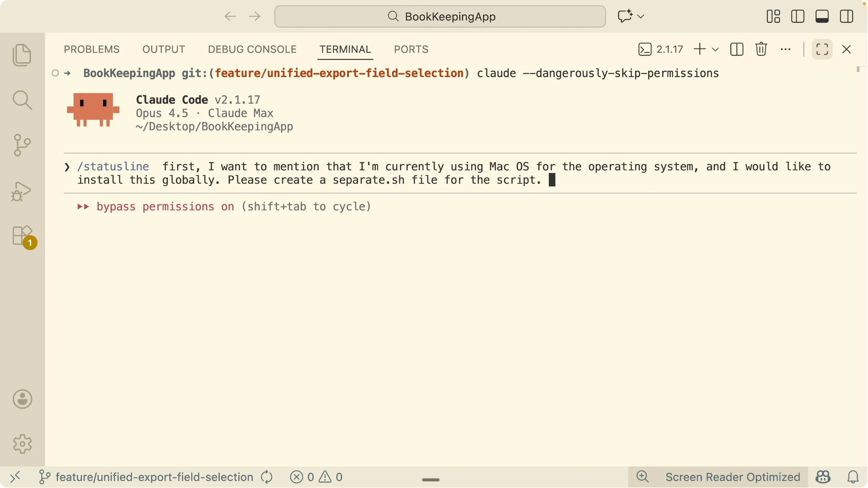Open remote window from status bar icon

15,477
